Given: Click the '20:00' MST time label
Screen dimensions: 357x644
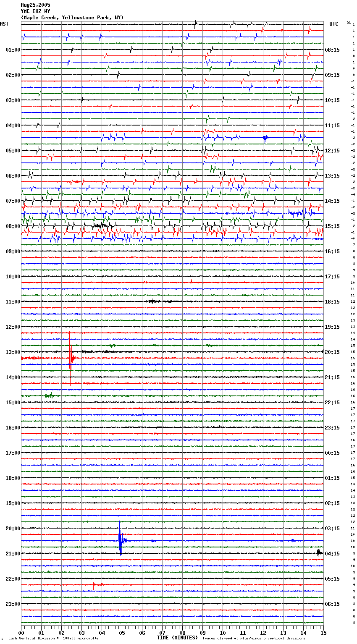Looking at the screenshot, I should 13,529.
